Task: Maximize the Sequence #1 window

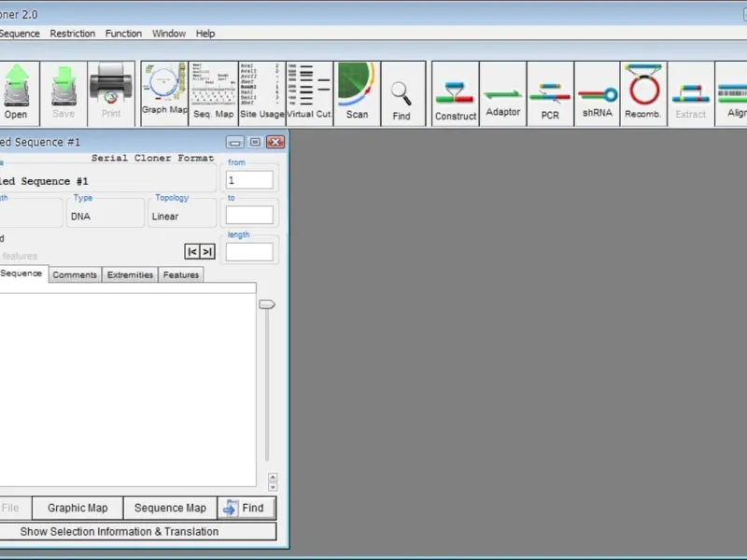Action: pyautogui.click(x=255, y=142)
